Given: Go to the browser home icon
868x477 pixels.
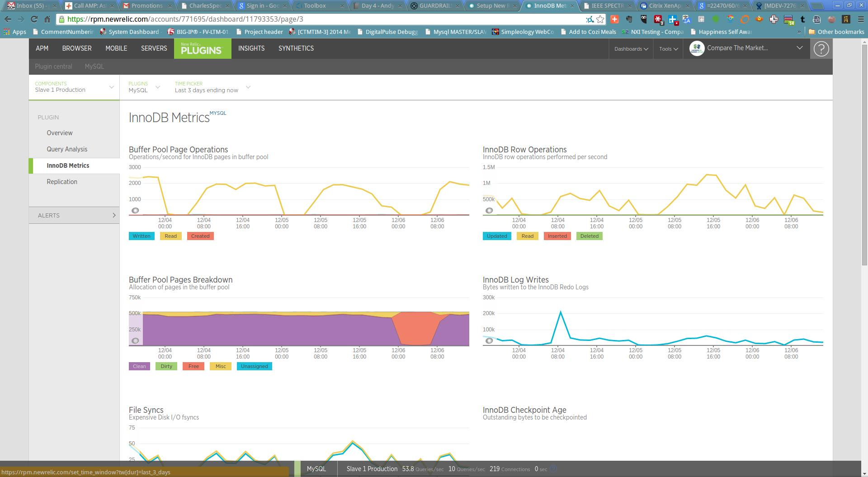Looking at the screenshot, I should [x=47, y=19].
